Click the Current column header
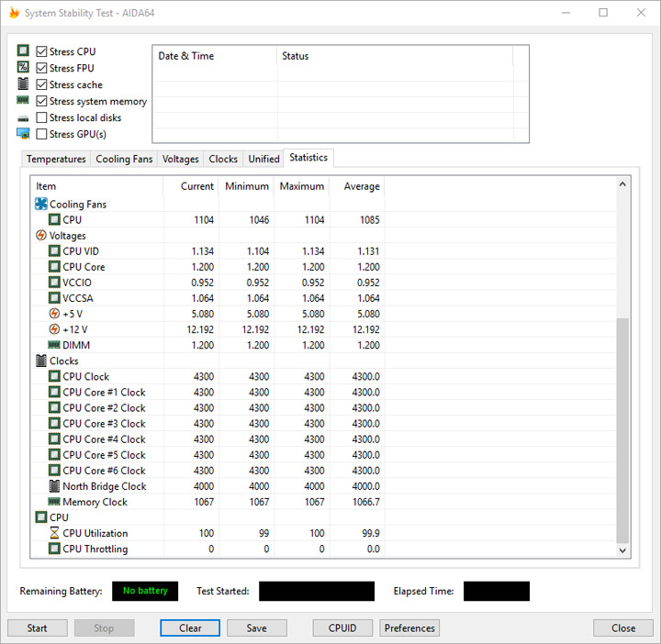661x644 pixels. click(191, 186)
